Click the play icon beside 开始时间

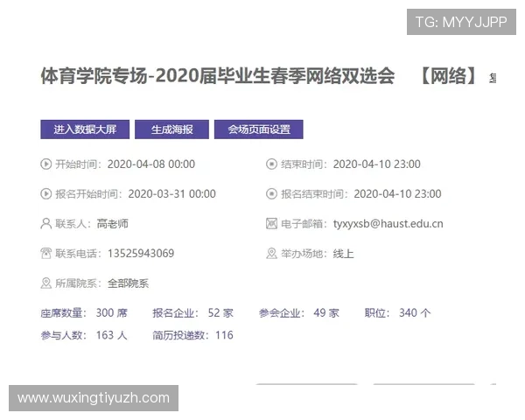click(45, 164)
